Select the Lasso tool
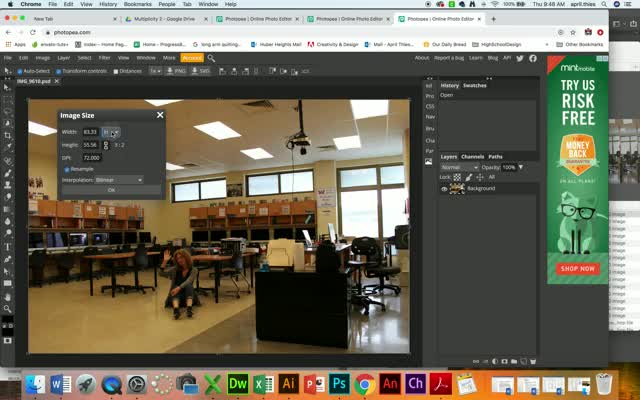The width and height of the screenshot is (640, 400). (x=7, y=111)
